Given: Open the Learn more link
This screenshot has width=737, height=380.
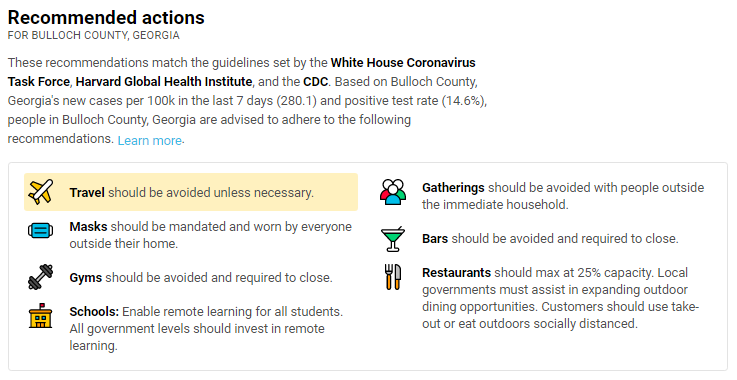Looking at the screenshot, I should pos(150,141).
